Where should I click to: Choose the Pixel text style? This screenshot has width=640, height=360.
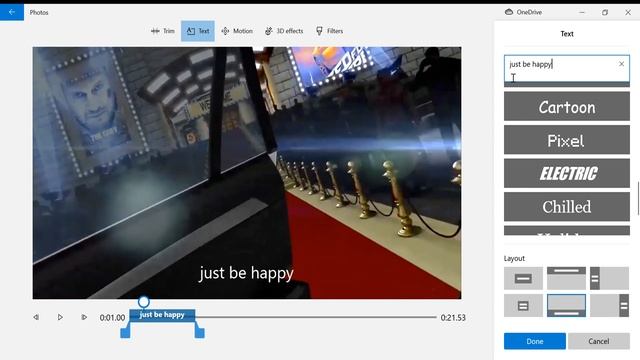point(567,140)
